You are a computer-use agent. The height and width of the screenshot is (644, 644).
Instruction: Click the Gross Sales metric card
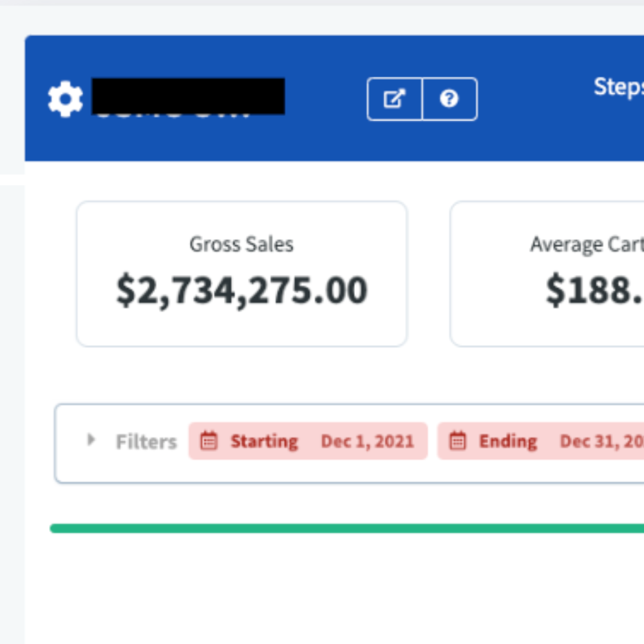tap(241, 272)
